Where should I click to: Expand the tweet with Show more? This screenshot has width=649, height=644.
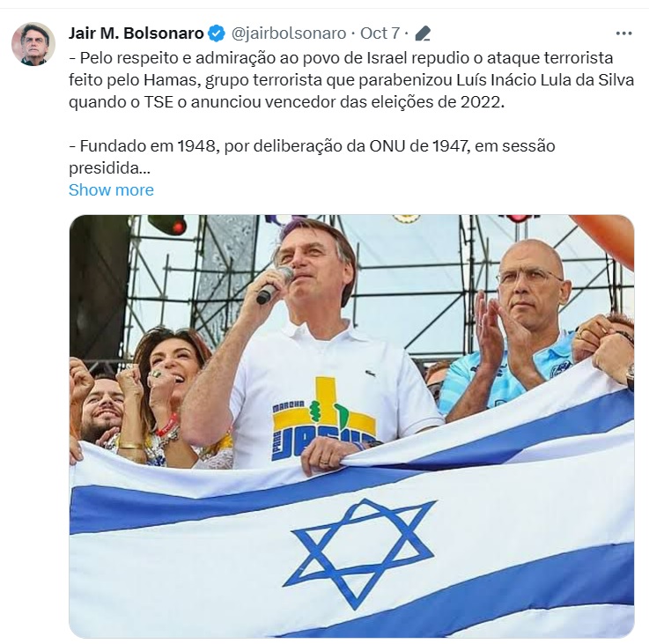pyautogui.click(x=111, y=190)
